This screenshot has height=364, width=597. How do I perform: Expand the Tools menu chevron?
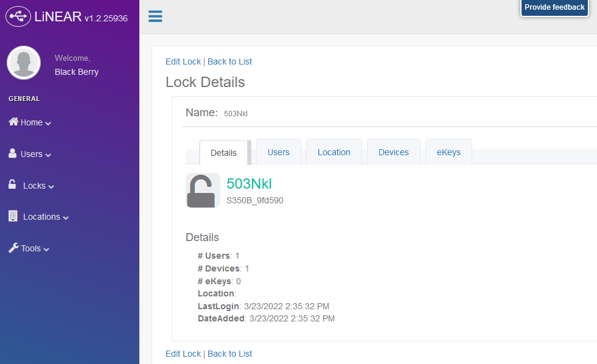coord(46,250)
